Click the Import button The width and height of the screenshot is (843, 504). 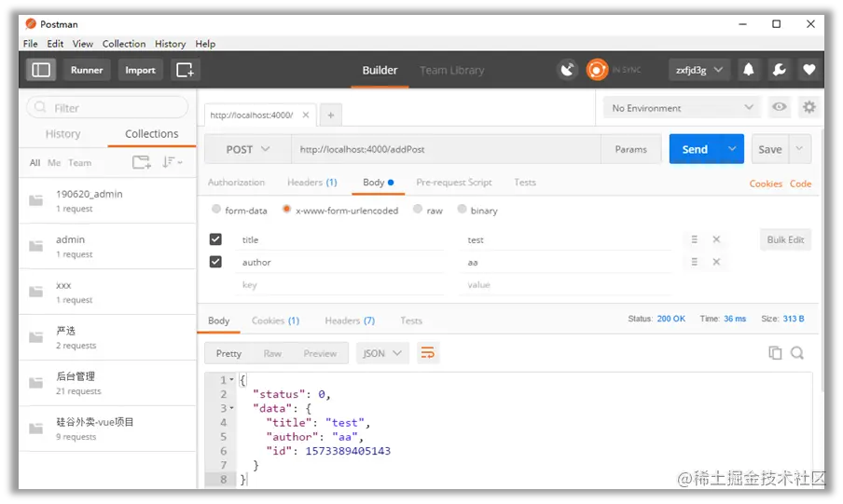pyautogui.click(x=140, y=70)
